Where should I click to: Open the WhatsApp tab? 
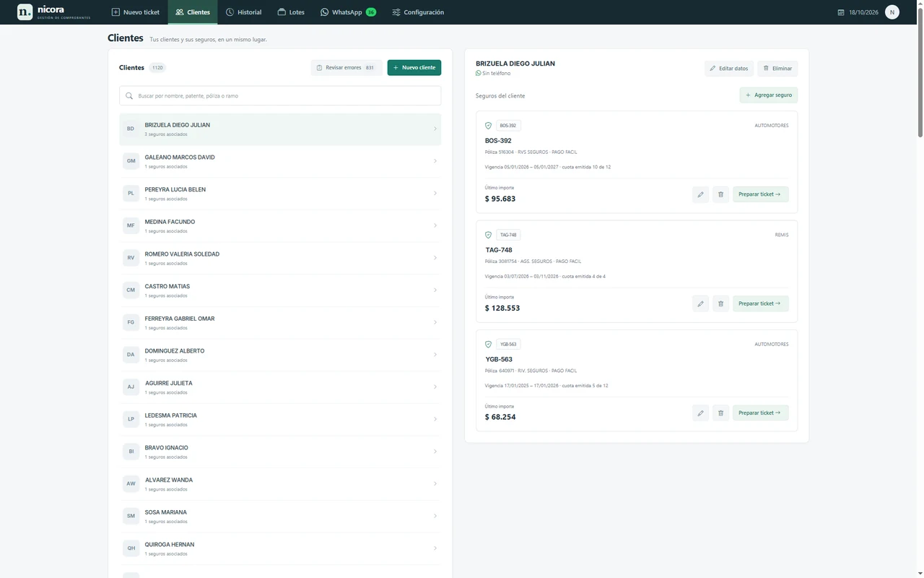[x=348, y=12]
